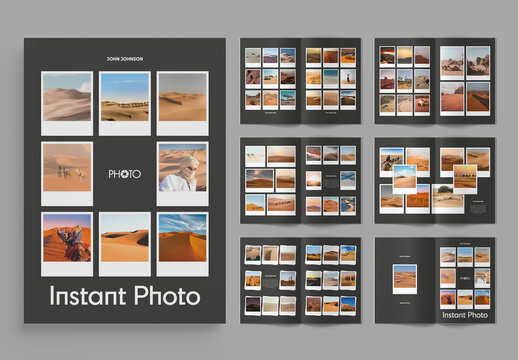This screenshot has width=518, height=360.
Task: Open dark red sunset arch photo
Action: pos(387,57)
